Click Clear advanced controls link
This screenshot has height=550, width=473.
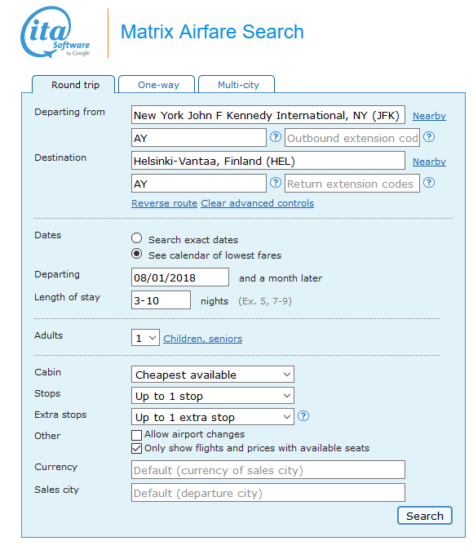point(257,203)
